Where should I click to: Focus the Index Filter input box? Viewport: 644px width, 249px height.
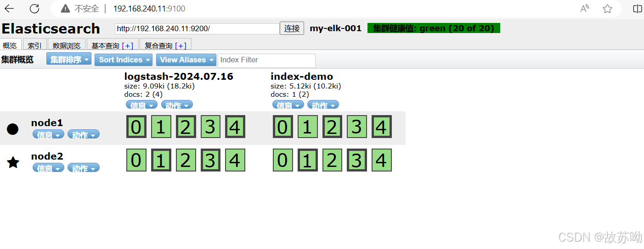tap(266, 60)
